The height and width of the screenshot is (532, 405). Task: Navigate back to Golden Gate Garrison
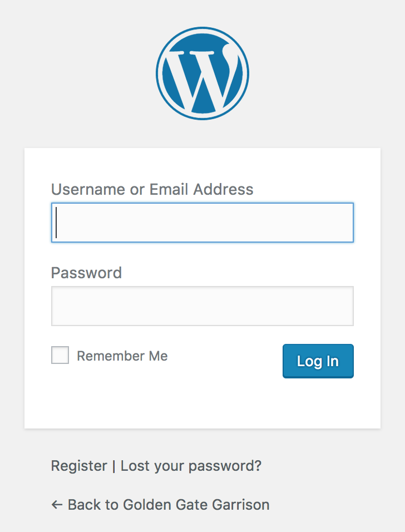[x=167, y=504]
